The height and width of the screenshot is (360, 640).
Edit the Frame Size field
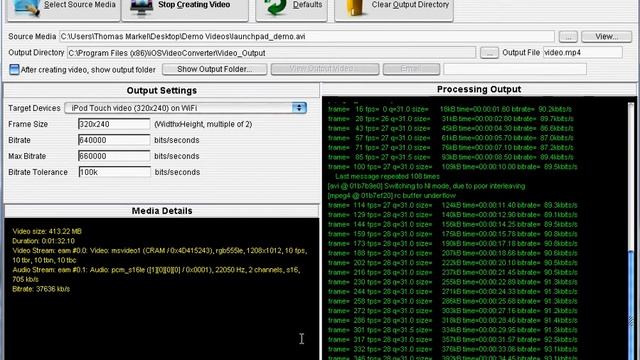[114, 124]
